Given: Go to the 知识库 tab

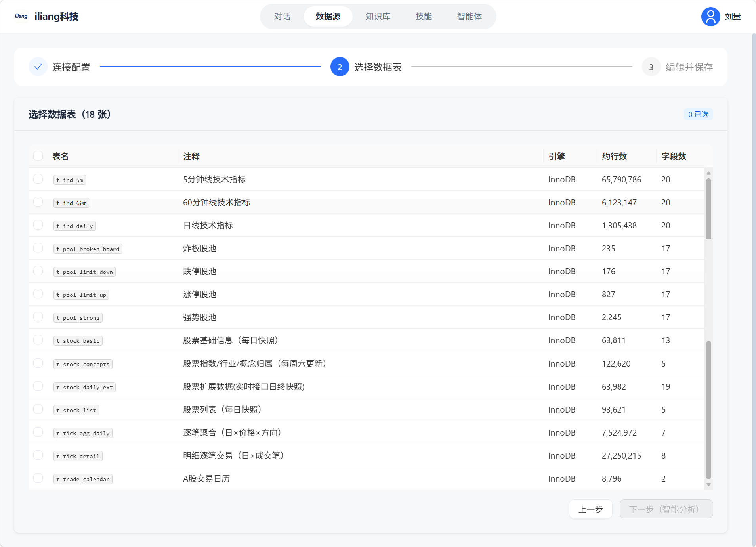Looking at the screenshot, I should tap(378, 16).
